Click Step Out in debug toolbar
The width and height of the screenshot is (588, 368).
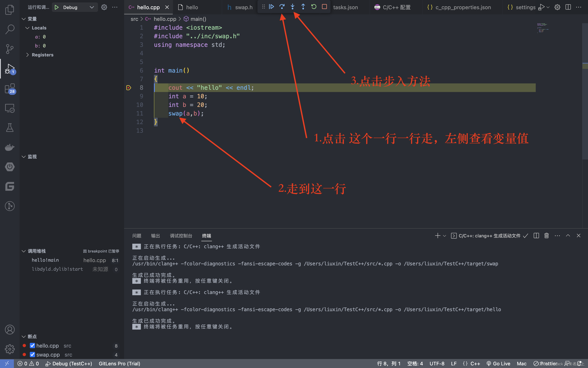click(x=303, y=7)
